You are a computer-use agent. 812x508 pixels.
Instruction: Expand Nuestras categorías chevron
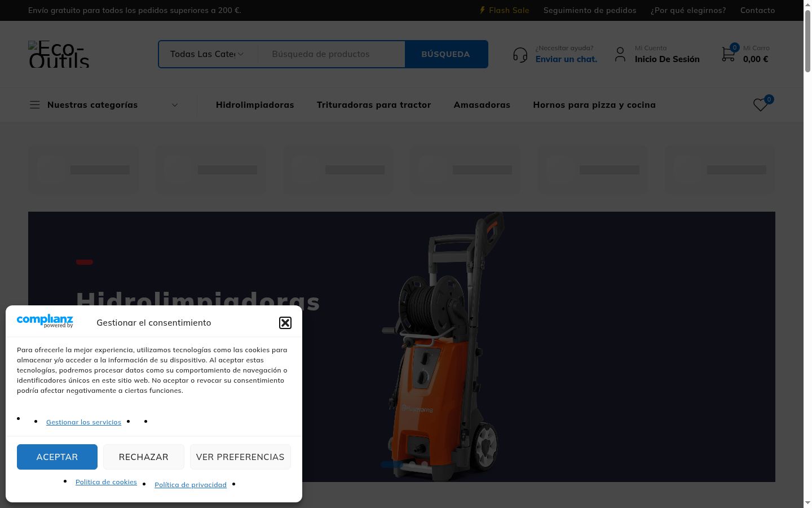tap(175, 105)
